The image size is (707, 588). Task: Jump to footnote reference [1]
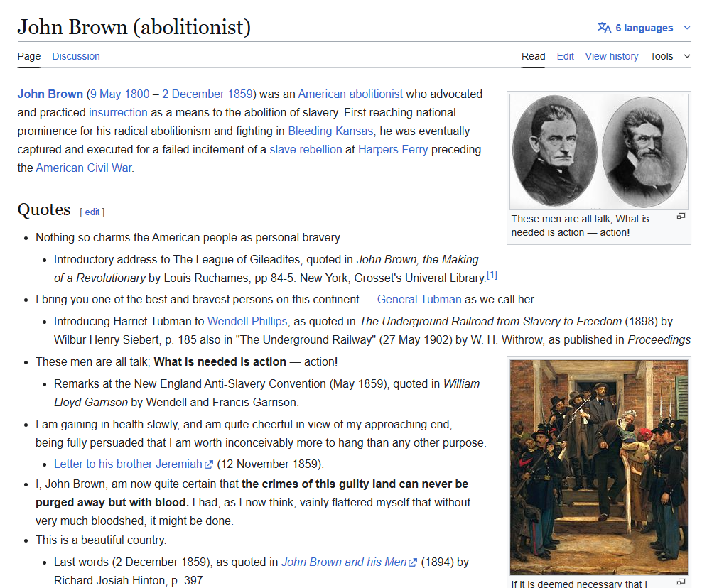(x=492, y=275)
